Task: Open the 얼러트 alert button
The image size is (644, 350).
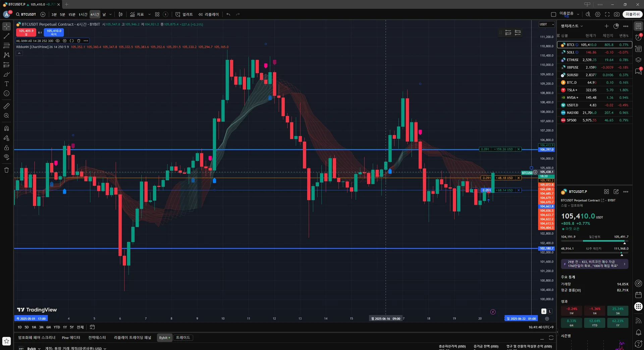Action: (184, 14)
